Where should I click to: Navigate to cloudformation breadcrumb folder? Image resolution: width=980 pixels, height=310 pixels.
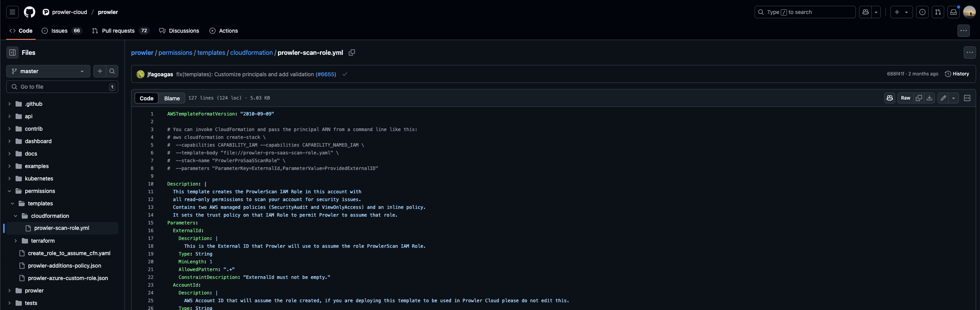(251, 53)
